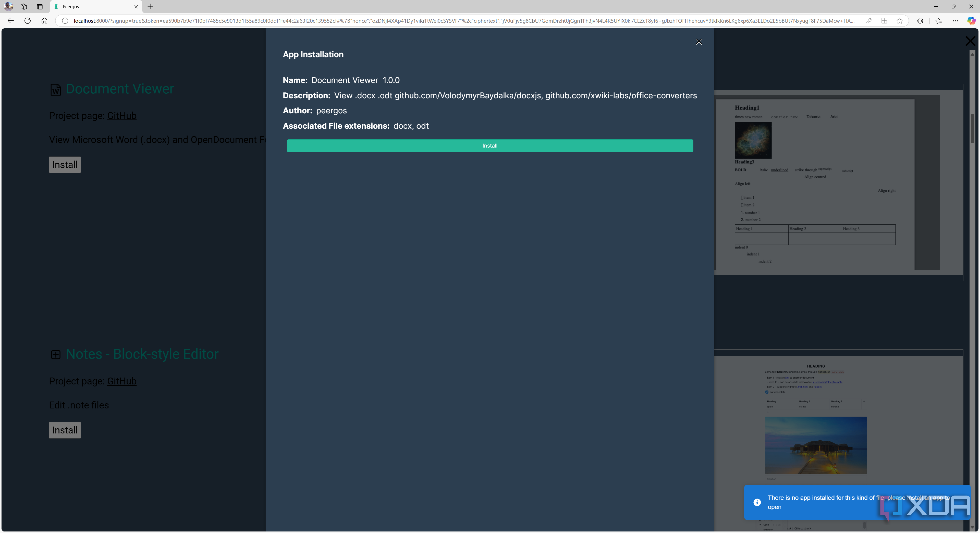Image resolution: width=980 pixels, height=533 pixels.
Task: Select the Peergos browser tab
Action: (x=96, y=6)
